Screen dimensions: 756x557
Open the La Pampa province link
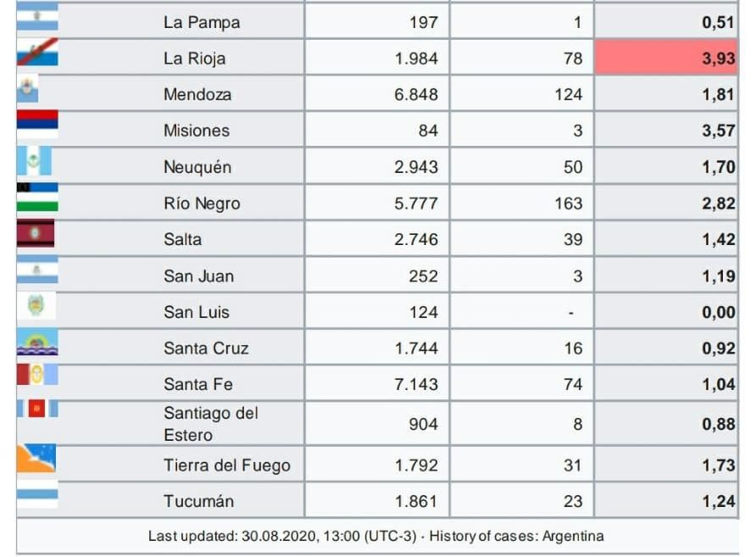pyautogui.click(x=202, y=22)
